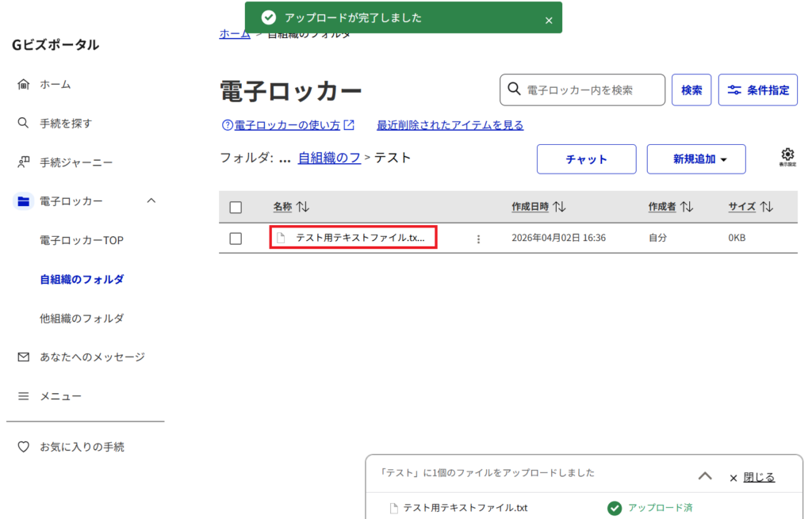Dismiss the upload complete notification with X
812x519 pixels.
coord(549,21)
